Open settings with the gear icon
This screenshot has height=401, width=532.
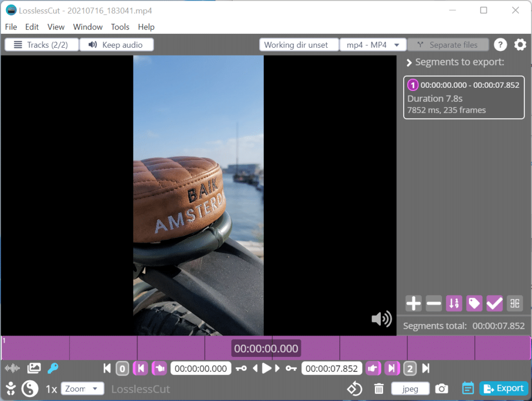pos(520,45)
